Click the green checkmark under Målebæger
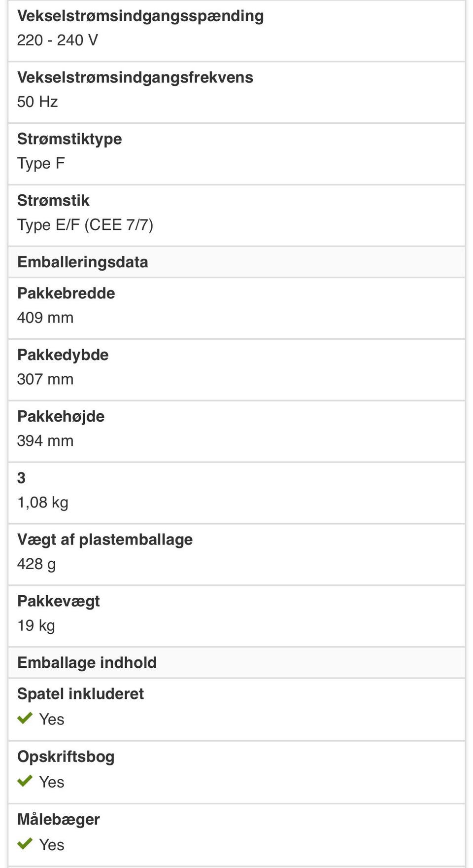 (x=25, y=843)
